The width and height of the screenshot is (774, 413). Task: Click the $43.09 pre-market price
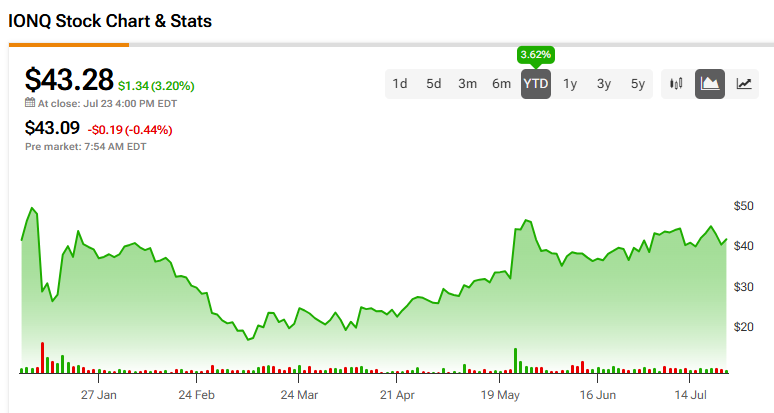click(52, 129)
